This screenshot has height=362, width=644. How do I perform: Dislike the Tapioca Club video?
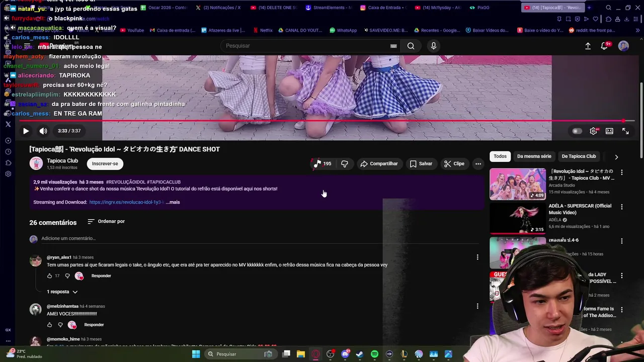(x=345, y=163)
